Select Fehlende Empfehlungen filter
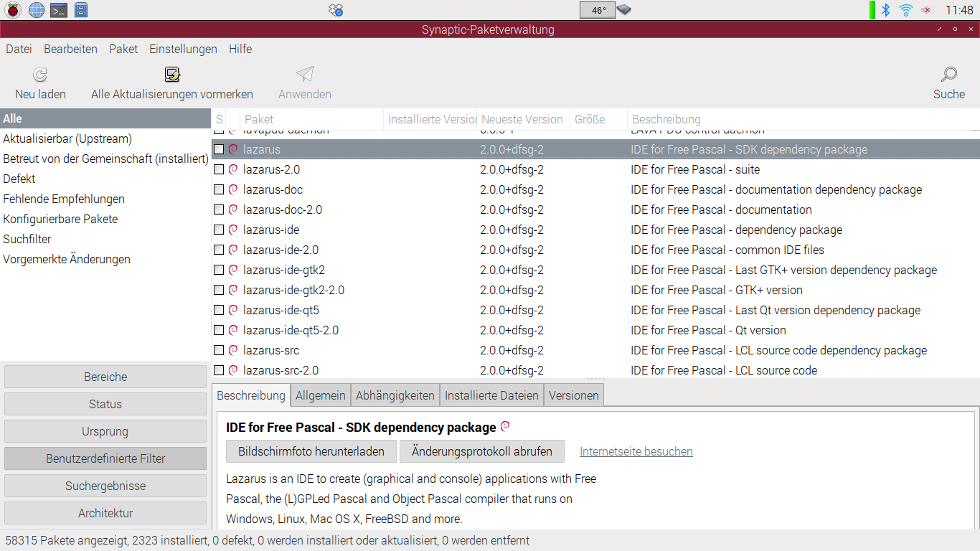The width and height of the screenshot is (980, 551). point(105,199)
